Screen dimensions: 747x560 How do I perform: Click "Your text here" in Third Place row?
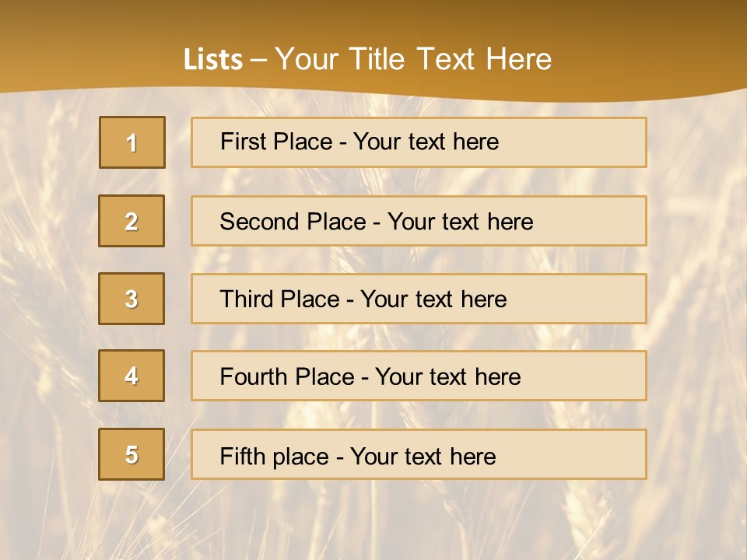[x=433, y=299]
